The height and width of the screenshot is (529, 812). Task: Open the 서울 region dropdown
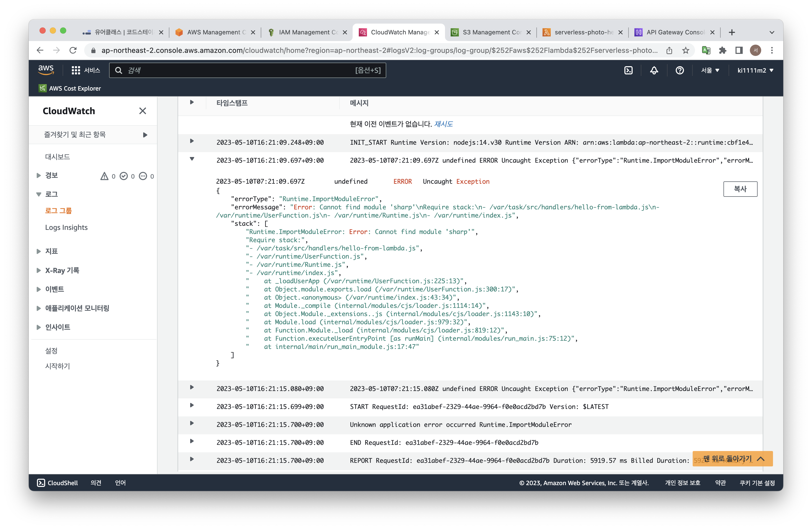coord(710,70)
